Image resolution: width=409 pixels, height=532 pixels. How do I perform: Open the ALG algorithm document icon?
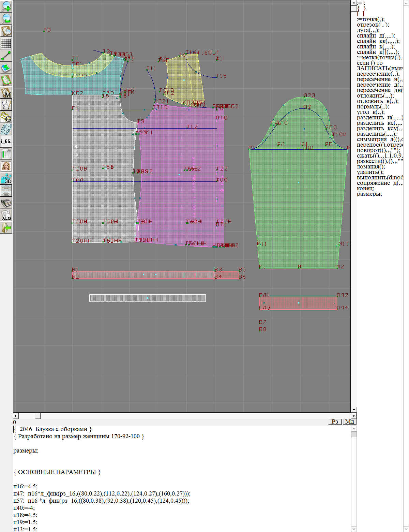[6, 215]
